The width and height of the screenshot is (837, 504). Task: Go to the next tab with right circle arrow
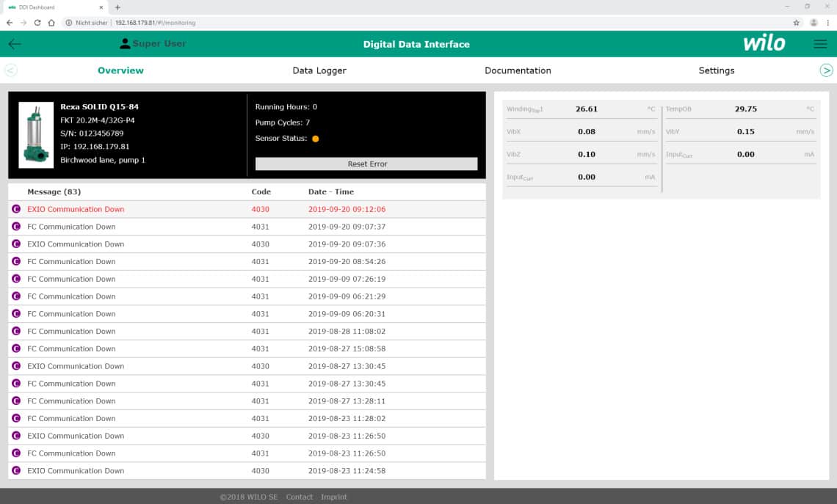pyautogui.click(x=826, y=70)
